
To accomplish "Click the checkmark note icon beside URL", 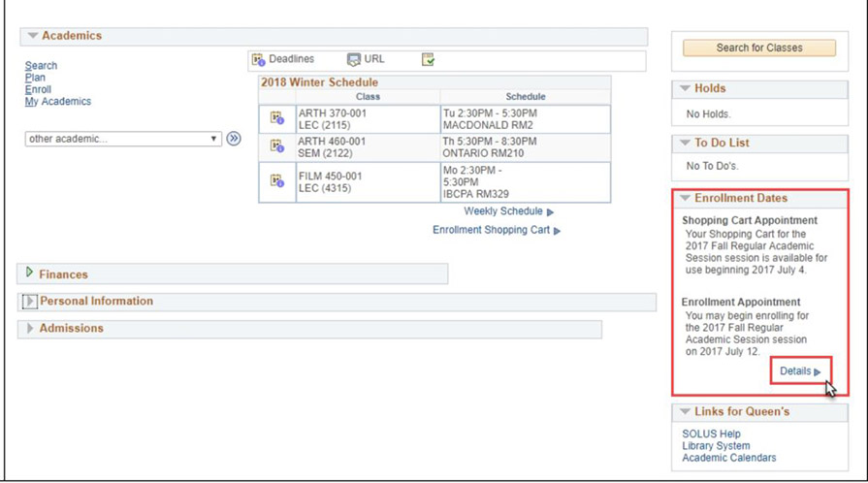I will click(428, 60).
